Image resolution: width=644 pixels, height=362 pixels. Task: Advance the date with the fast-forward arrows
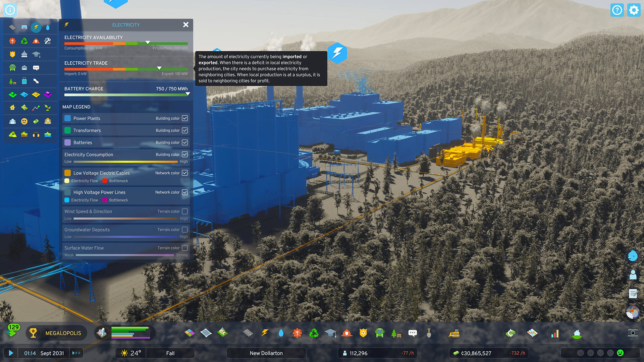(x=76, y=353)
